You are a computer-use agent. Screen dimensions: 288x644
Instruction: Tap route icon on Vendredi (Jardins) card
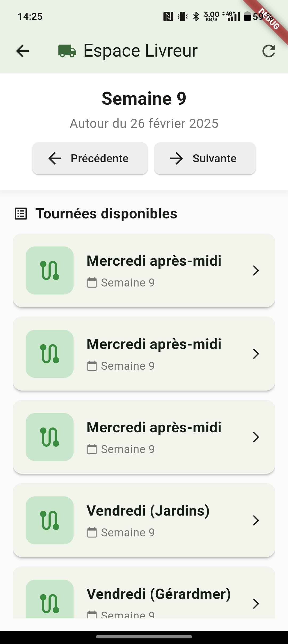50,520
